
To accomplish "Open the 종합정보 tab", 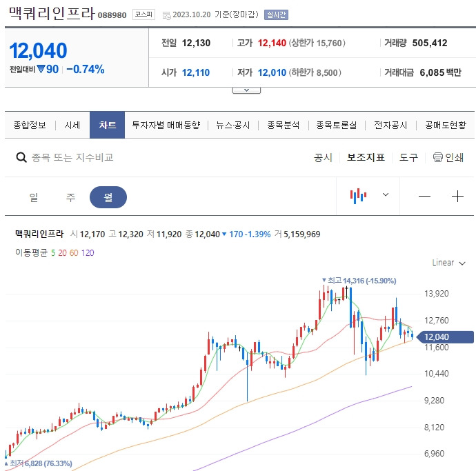I will [x=30, y=125].
